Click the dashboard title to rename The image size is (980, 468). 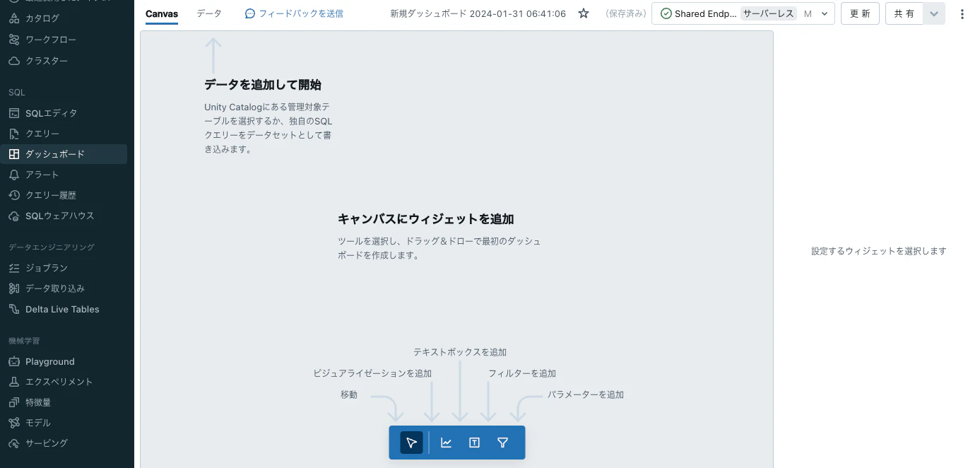pos(478,13)
